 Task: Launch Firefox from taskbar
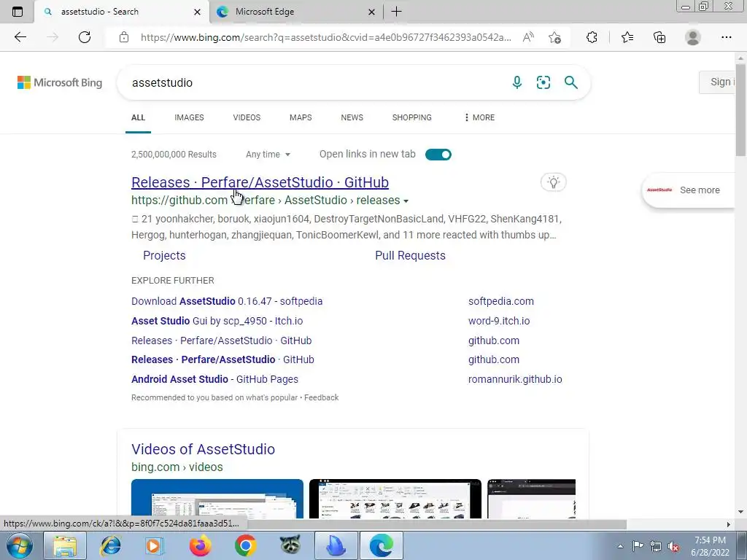pos(200,545)
